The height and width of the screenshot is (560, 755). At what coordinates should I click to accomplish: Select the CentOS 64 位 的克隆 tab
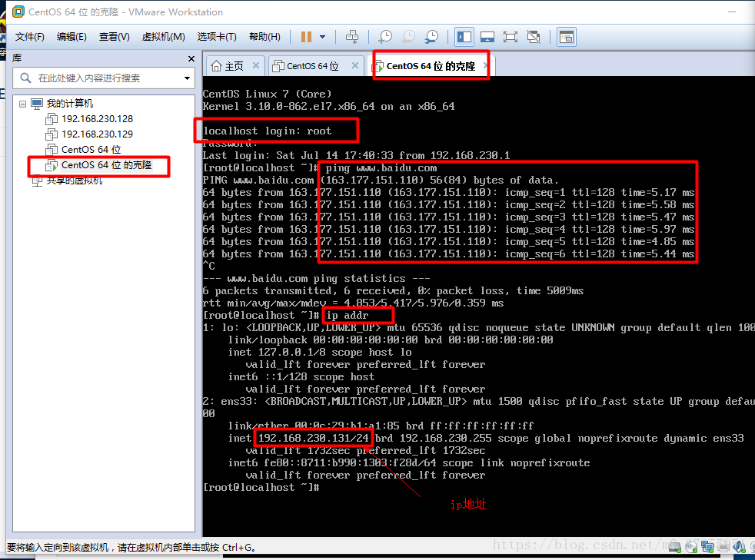(431, 66)
